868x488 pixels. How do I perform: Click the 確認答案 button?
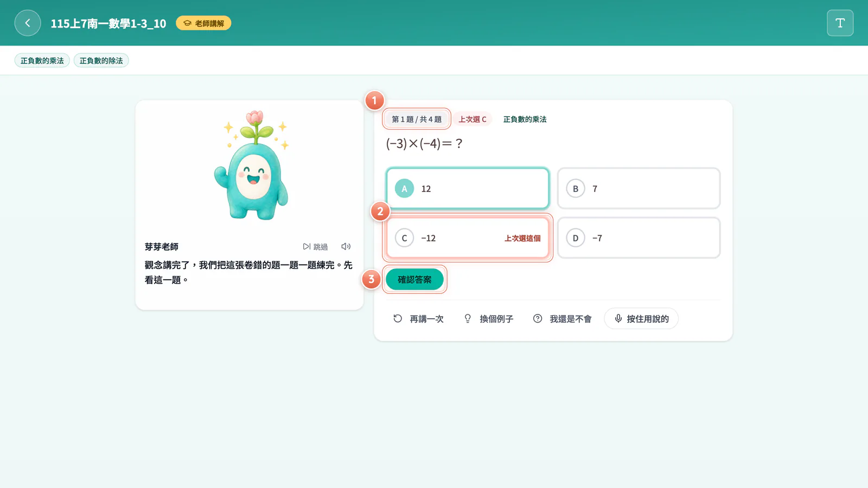(414, 279)
